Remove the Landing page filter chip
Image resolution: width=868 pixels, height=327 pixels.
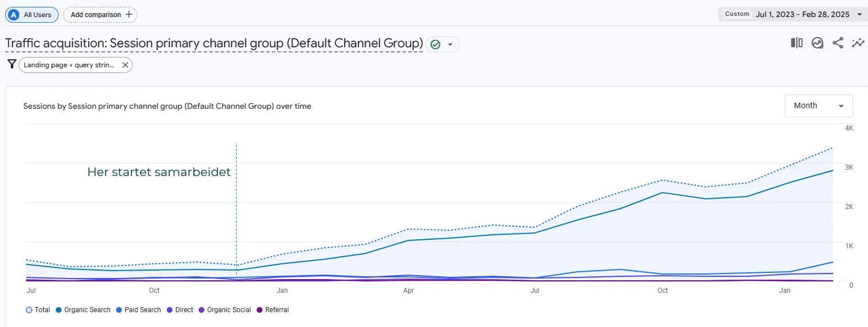[x=125, y=65]
